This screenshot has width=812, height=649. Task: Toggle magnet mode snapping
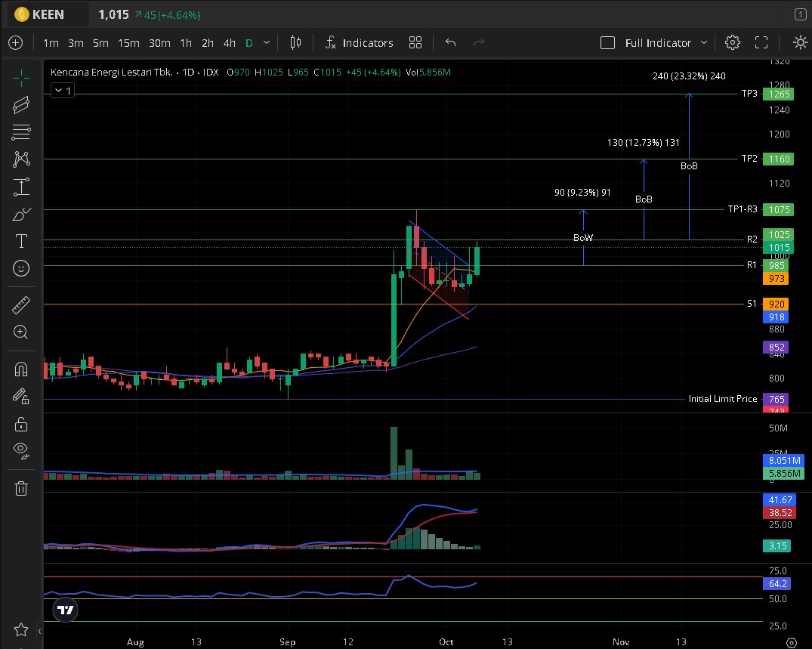click(x=21, y=369)
